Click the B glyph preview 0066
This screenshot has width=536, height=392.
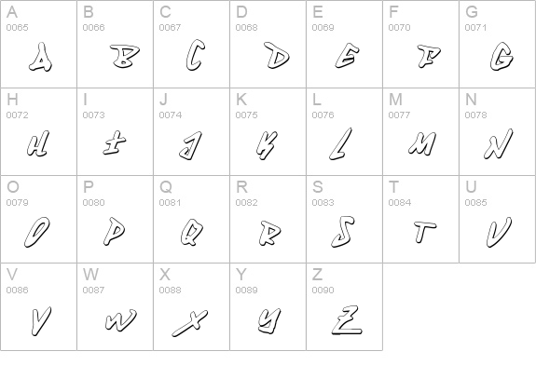[116, 44]
